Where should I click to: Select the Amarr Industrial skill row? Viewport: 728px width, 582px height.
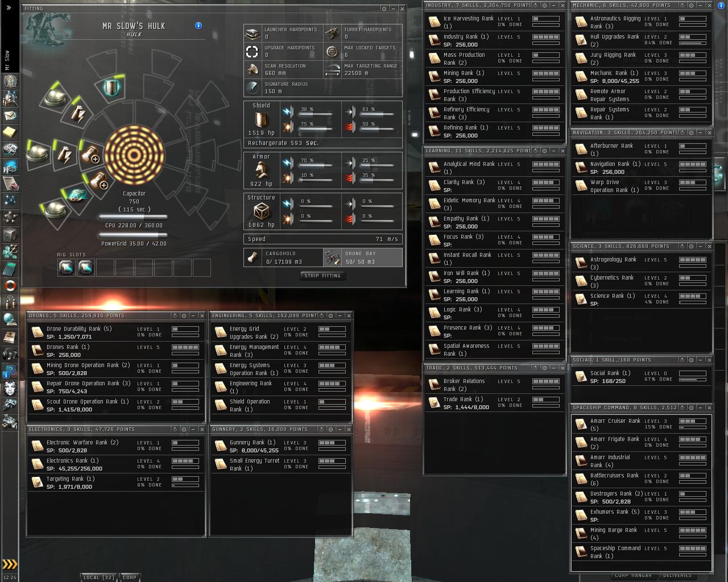[642, 461]
